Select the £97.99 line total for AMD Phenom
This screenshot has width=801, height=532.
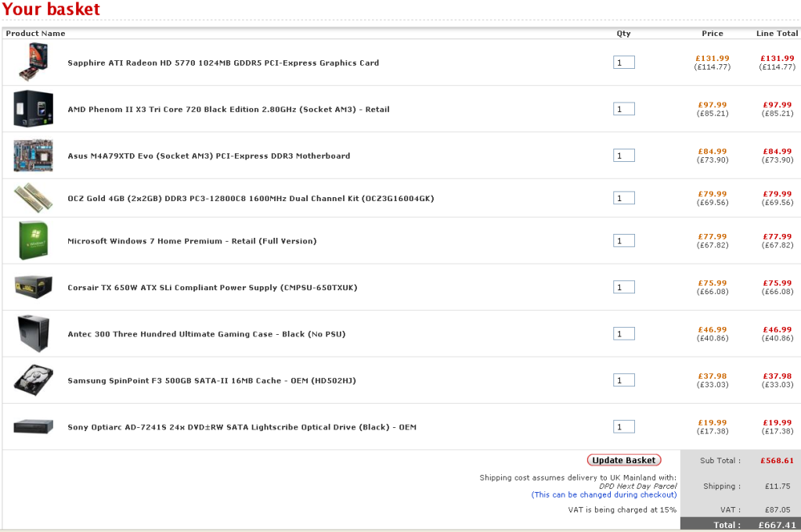pos(777,105)
